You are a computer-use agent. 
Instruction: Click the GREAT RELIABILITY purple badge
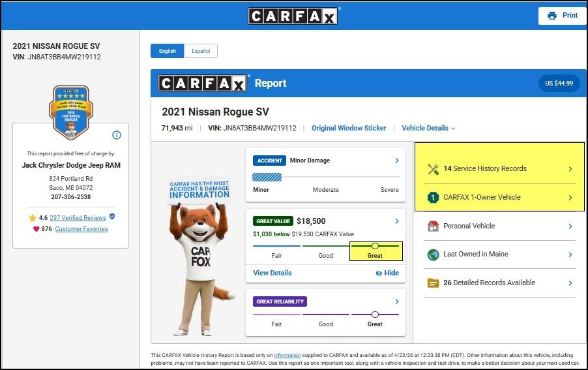[x=280, y=301]
